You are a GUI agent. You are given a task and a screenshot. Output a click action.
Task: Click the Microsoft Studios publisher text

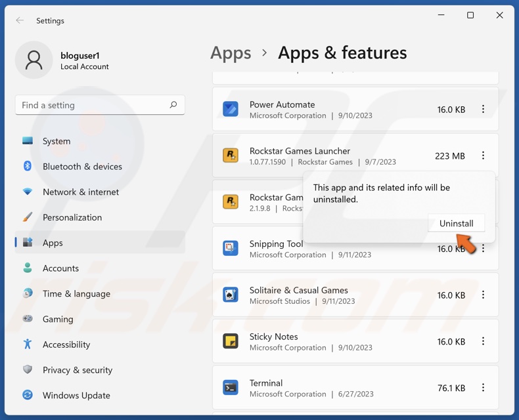pyautogui.click(x=280, y=301)
